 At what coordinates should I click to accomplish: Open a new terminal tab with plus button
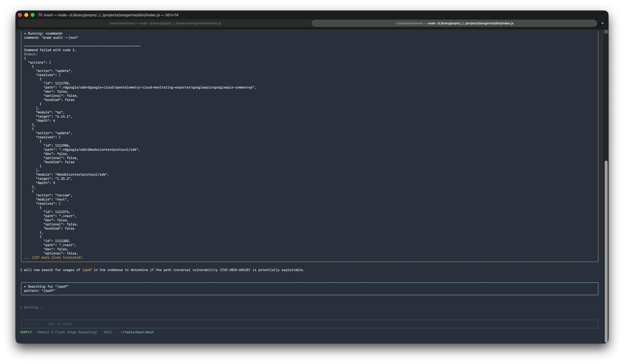[x=602, y=23]
